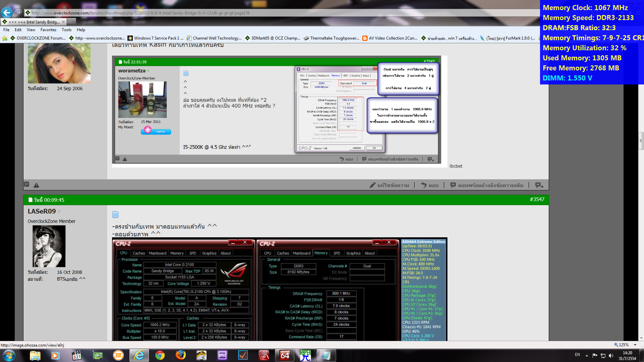Image resolution: width=644 pixels, height=362 pixels.
Task: Open CPU-Z from the taskbar
Action: point(222,355)
